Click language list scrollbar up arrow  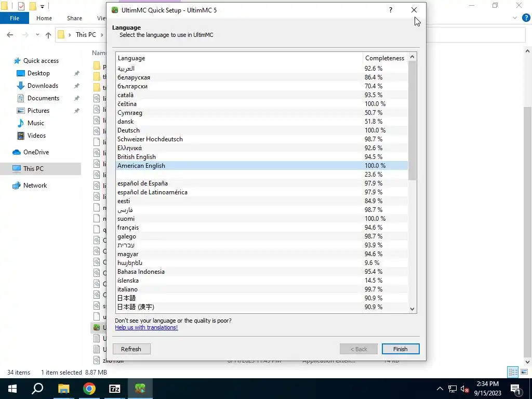point(412,57)
